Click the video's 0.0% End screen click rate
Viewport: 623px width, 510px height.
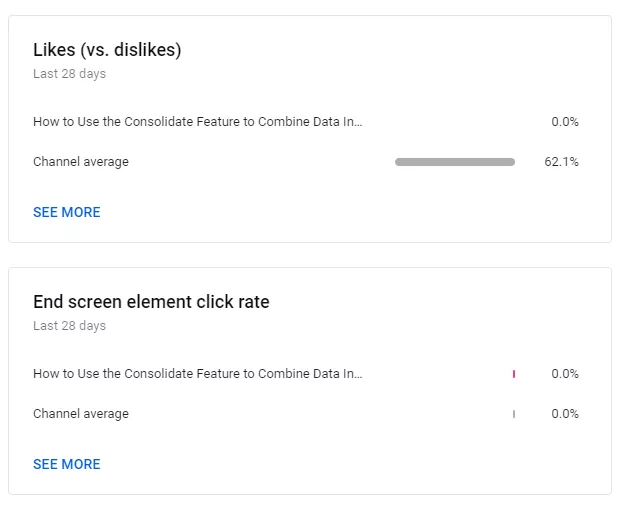pyautogui.click(x=565, y=374)
